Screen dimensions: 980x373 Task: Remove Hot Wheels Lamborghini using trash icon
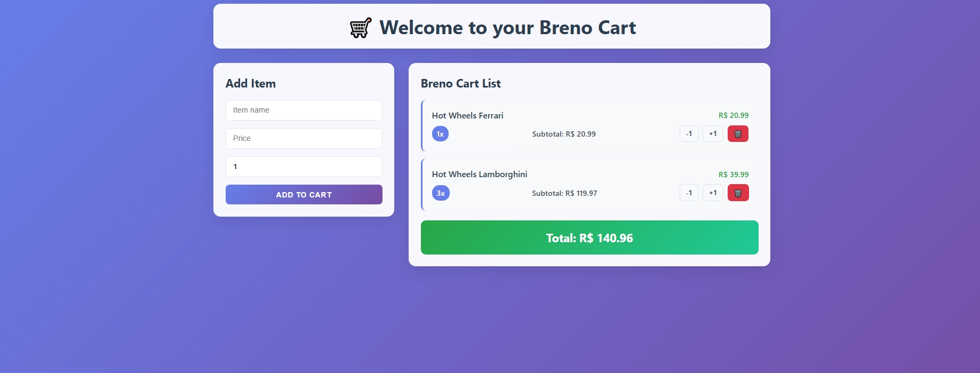738,193
